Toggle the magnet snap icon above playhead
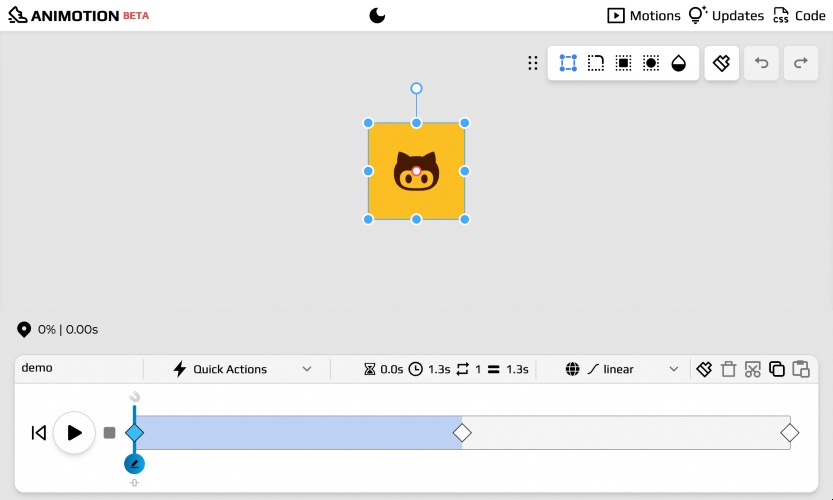 click(135, 397)
